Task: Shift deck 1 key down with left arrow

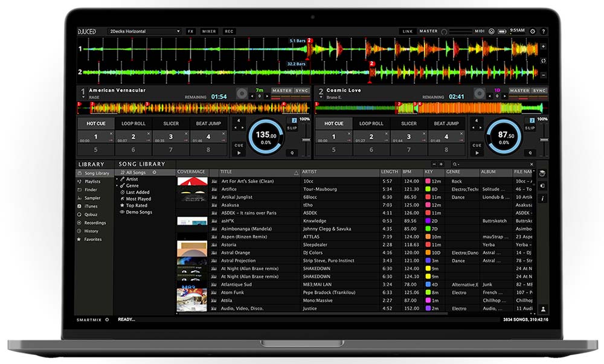Action: (252, 96)
